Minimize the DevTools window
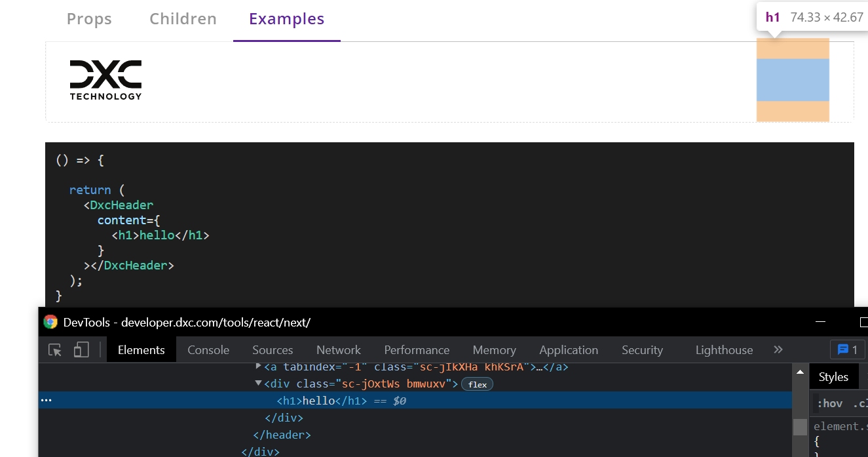The height and width of the screenshot is (457, 868). point(820,322)
